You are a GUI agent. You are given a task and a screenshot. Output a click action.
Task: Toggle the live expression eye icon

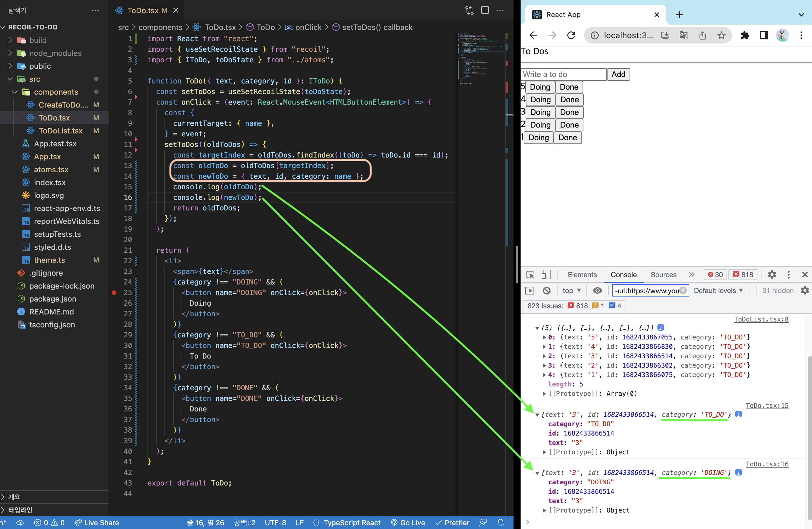click(598, 290)
